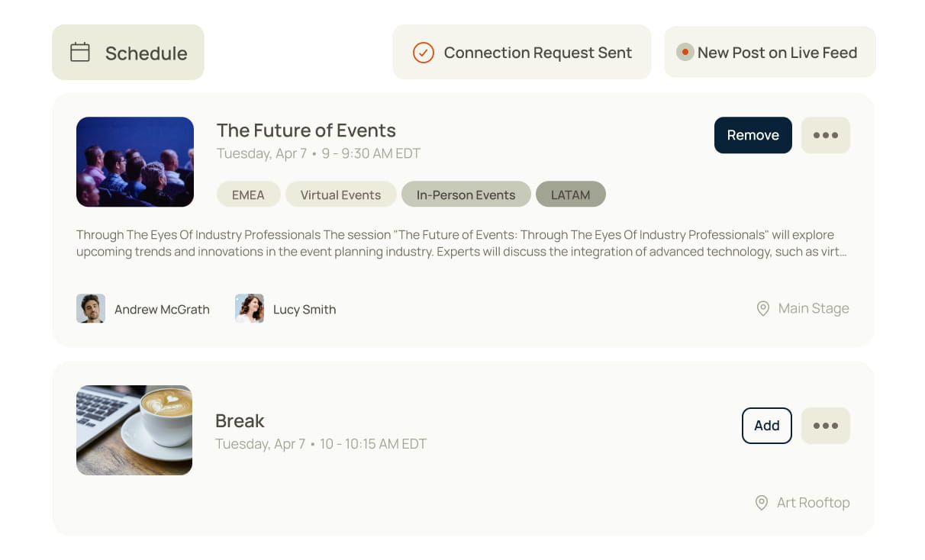Open the three-dot menu for the Break session
Screen dimensions: 925x560
tap(825, 426)
